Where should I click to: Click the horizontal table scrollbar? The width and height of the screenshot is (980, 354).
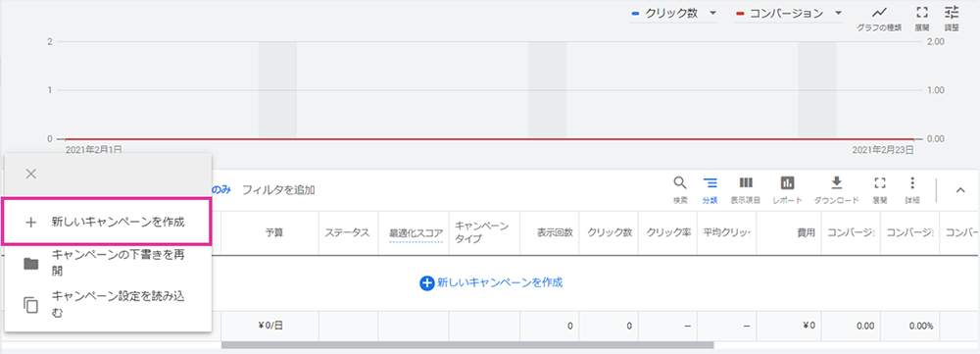pos(467,344)
